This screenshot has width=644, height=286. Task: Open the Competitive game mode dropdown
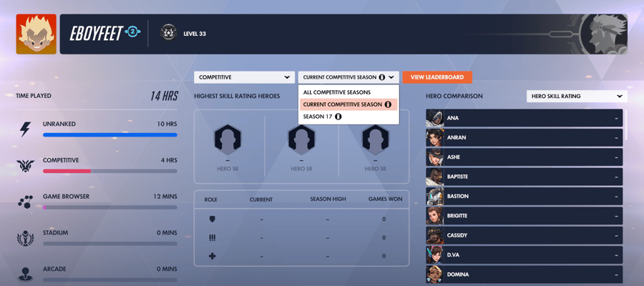coord(245,77)
